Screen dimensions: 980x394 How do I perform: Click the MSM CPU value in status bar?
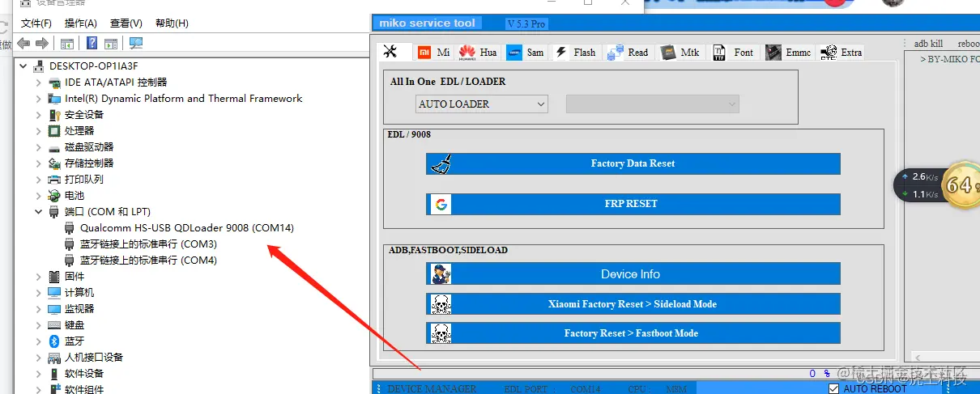point(676,389)
